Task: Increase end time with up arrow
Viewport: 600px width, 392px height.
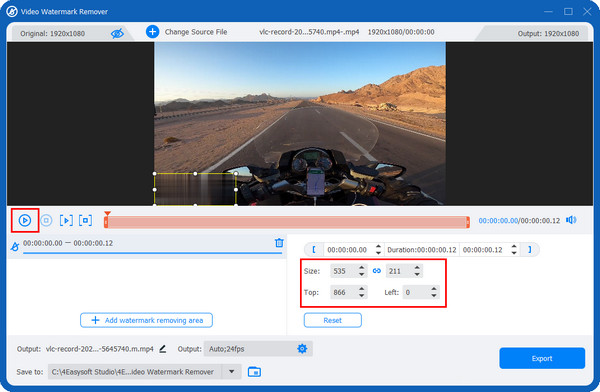Action: (x=514, y=247)
